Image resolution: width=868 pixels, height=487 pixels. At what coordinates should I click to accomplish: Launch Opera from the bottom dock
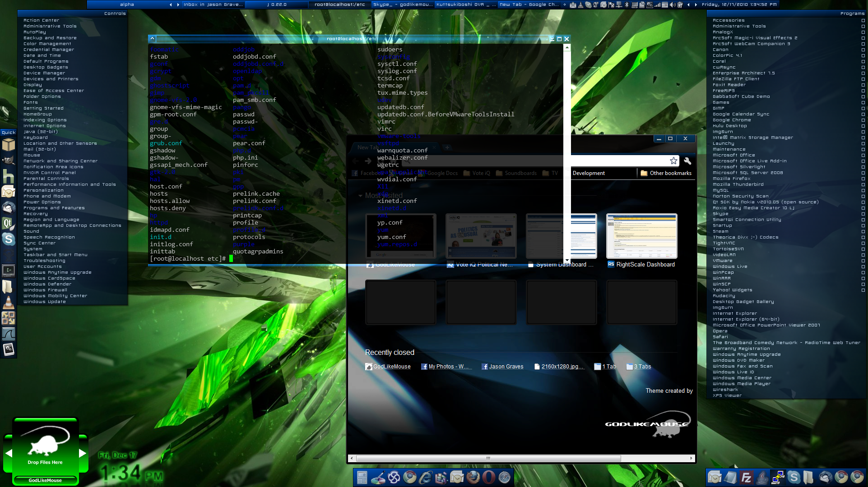pos(489,477)
